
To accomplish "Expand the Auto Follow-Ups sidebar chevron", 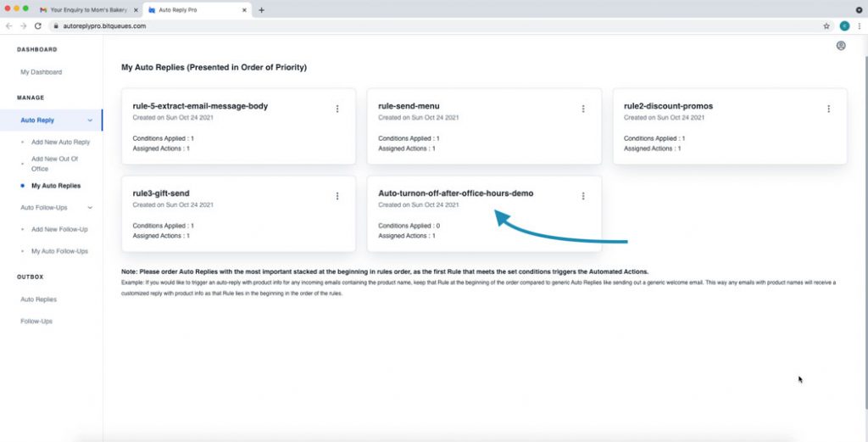I will [x=90, y=207].
